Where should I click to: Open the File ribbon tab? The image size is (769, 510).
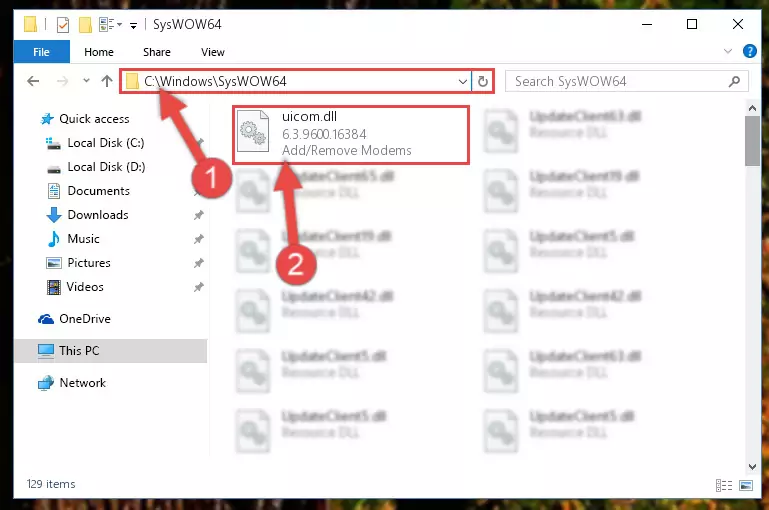pyautogui.click(x=42, y=52)
